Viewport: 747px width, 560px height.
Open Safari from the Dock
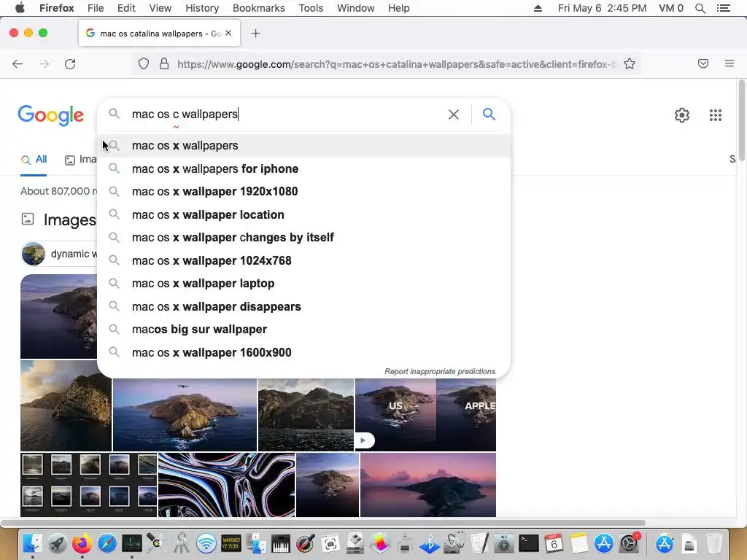(x=107, y=543)
